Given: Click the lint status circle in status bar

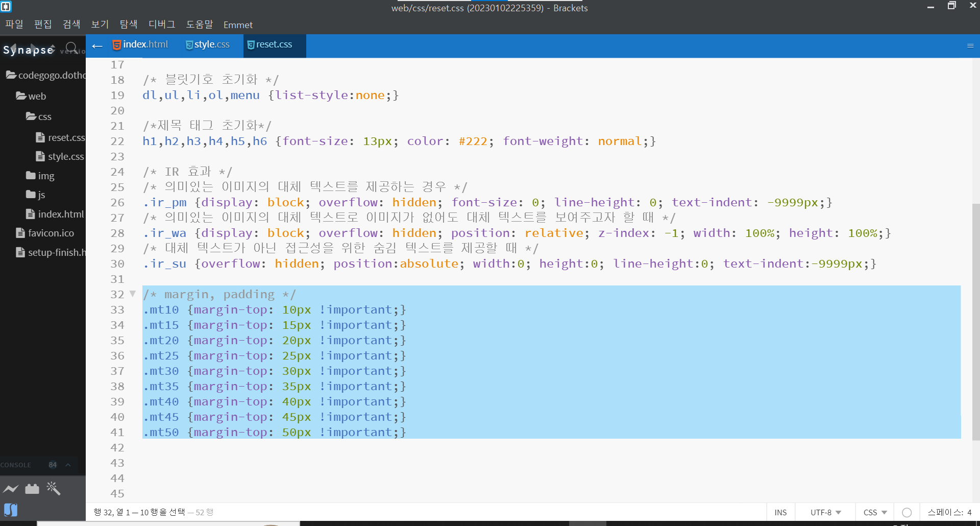Looking at the screenshot, I should [x=907, y=512].
